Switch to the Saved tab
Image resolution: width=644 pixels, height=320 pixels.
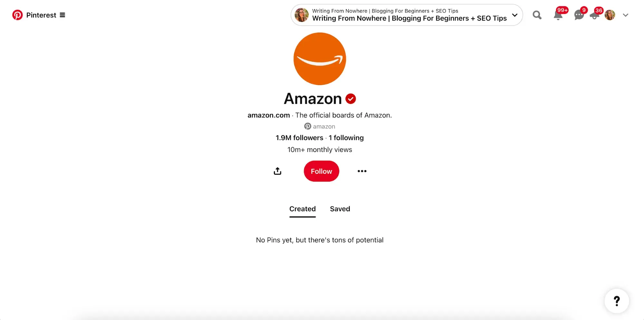(340, 209)
